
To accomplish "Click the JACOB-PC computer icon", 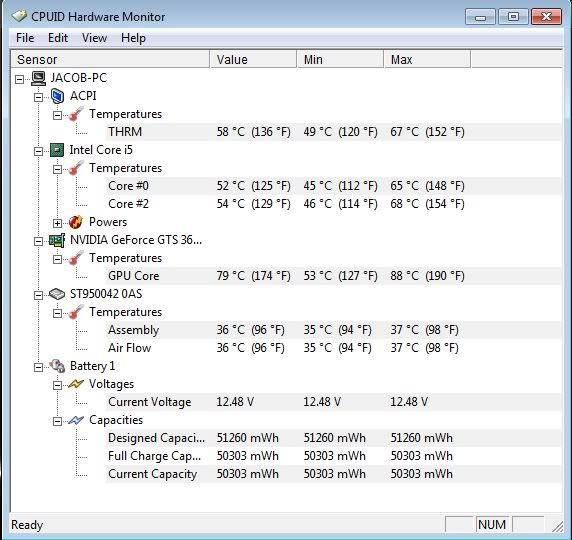I will (x=39, y=78).
